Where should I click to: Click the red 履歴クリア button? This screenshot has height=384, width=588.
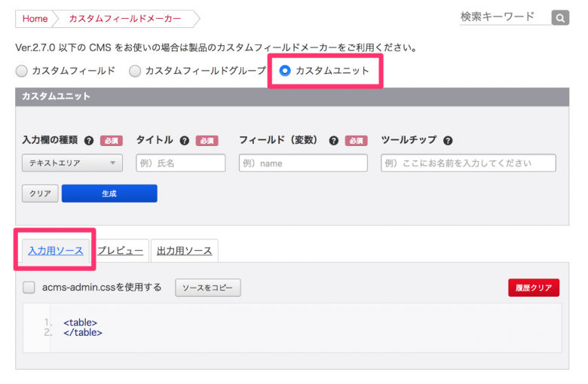tap(534, 288)
